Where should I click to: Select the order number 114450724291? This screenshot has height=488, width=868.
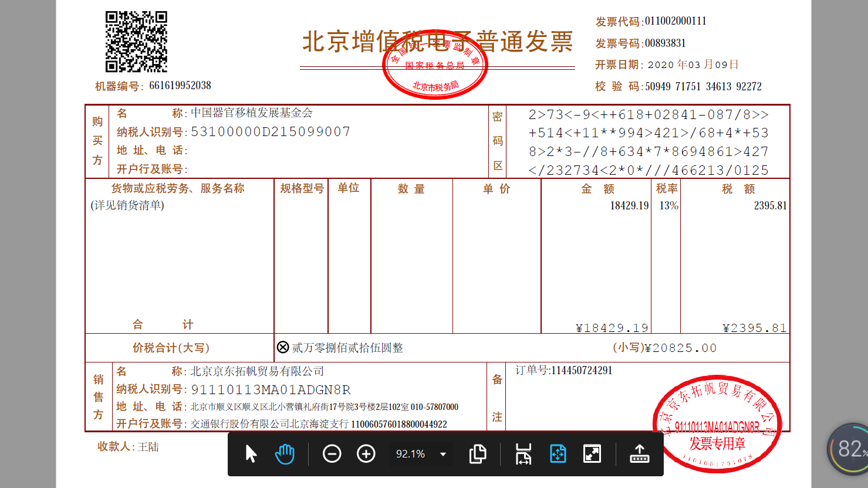click(x=581, y=371)
